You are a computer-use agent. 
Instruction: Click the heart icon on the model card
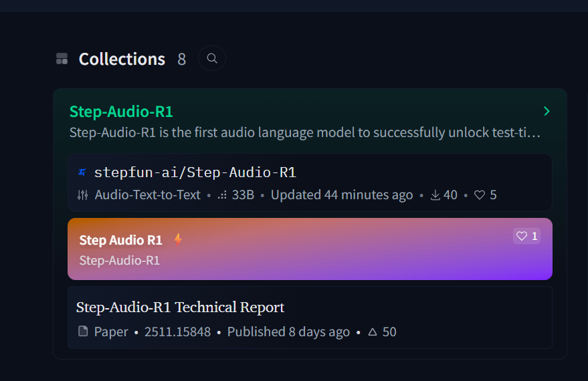[479, 195]
